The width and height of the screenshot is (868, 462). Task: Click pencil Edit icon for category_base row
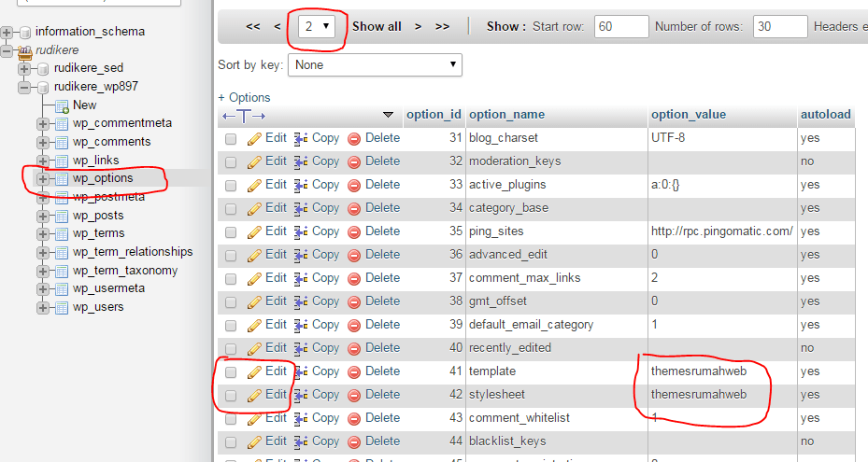(x=255, y=208)
